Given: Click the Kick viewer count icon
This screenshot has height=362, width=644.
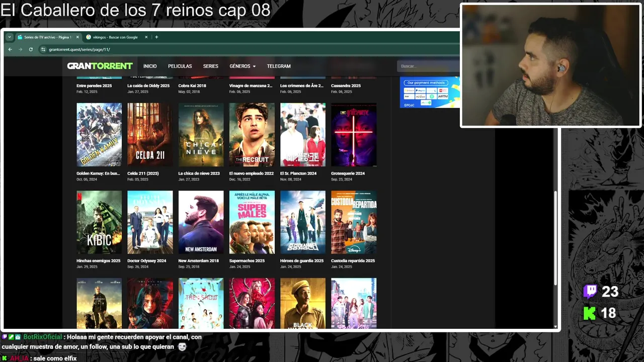Looking at the screenshot, I should tap(589, 313).
